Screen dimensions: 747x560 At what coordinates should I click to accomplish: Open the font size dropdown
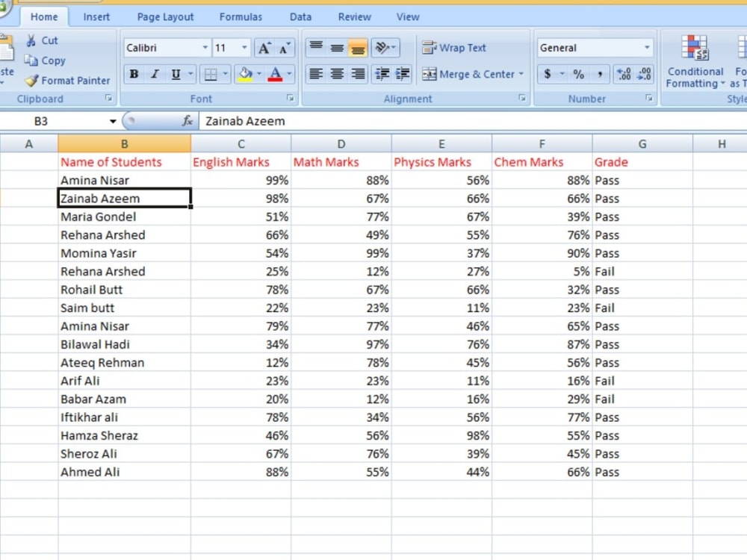(x=244, y=48)
